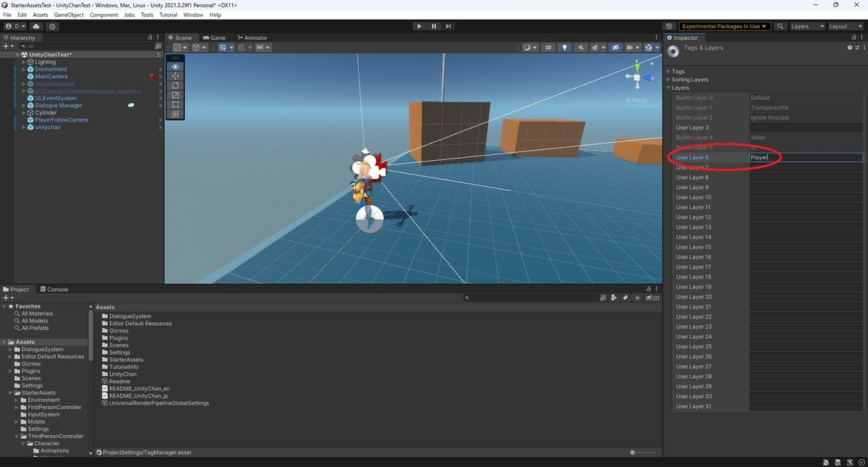Open the Layers dropdown at top right
The height and width of the screenshot is (467, 868).
tap(807, 26)
